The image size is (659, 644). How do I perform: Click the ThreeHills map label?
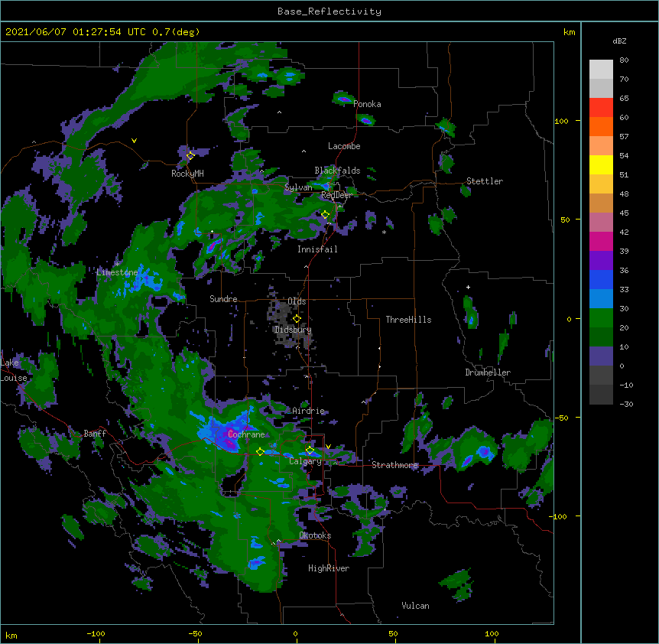pyautogui.click(x=408, y=320)
